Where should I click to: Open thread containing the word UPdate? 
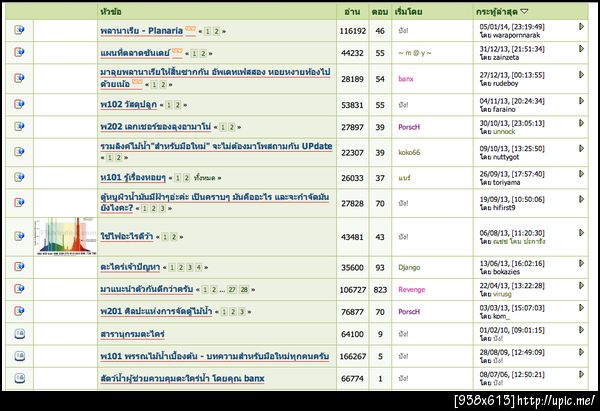coord(216,147)
